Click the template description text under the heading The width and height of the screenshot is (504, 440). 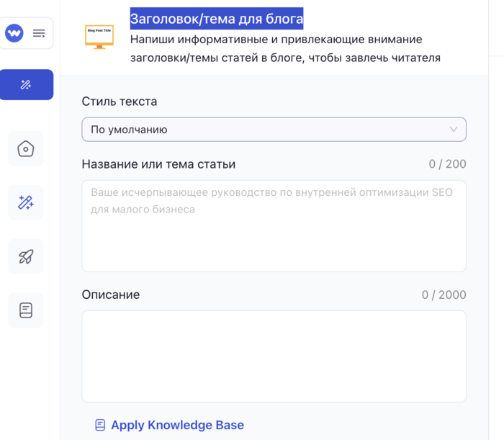click(285, 48)
